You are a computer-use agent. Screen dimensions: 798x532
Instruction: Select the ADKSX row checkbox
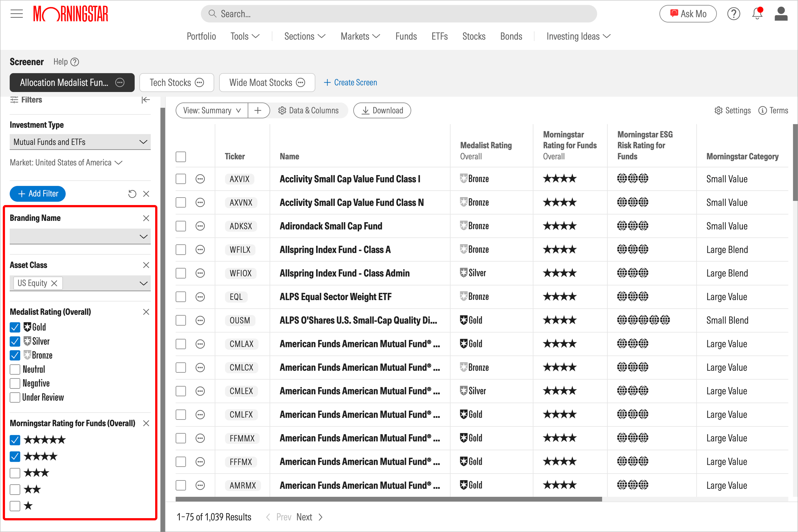(181, 226)
